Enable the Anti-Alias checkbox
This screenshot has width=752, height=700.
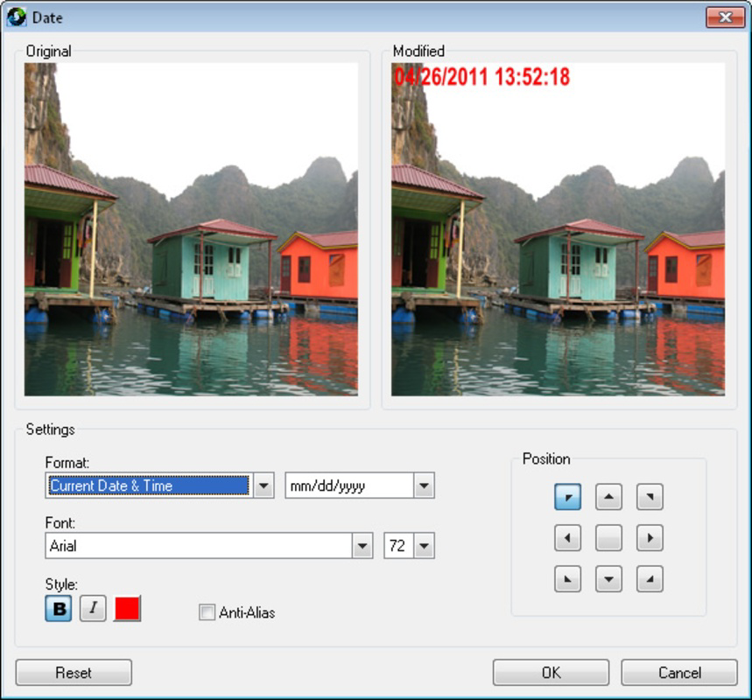click(207, 613)
